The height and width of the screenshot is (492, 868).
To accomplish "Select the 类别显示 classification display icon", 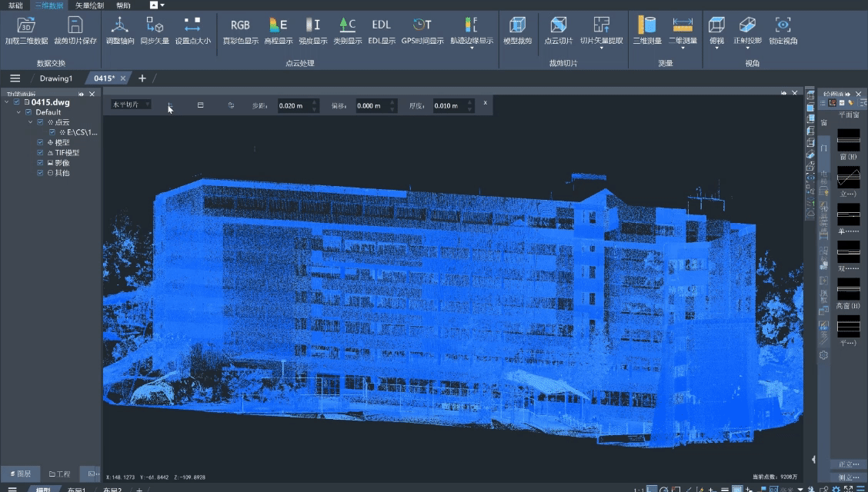I will (x=347, y=25).
